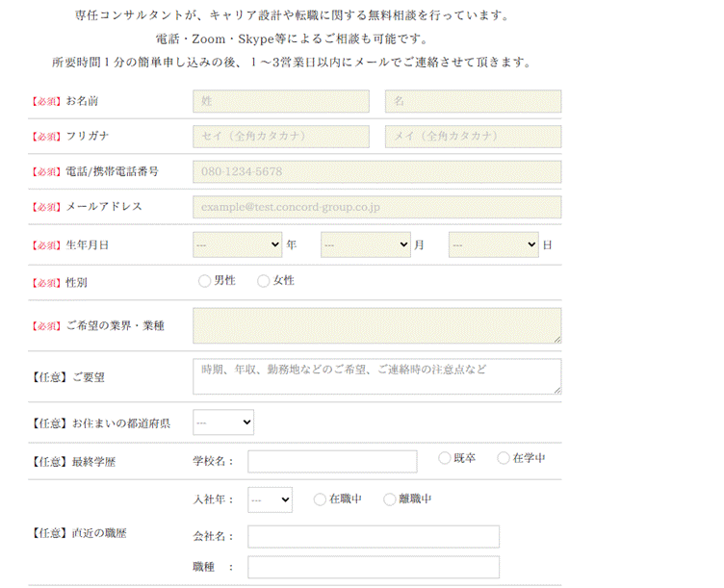Click the 名 first name field

tap(473, 101)
